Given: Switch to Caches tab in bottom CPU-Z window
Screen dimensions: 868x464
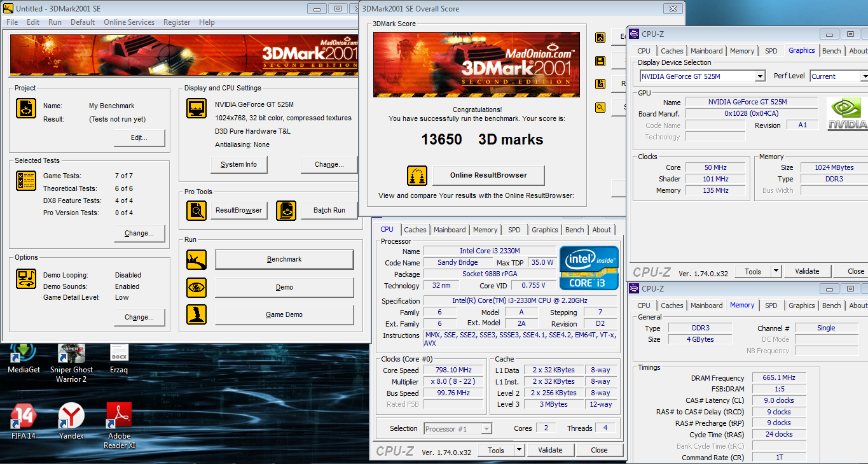Looking at the screenshot, I should [415, 230].
